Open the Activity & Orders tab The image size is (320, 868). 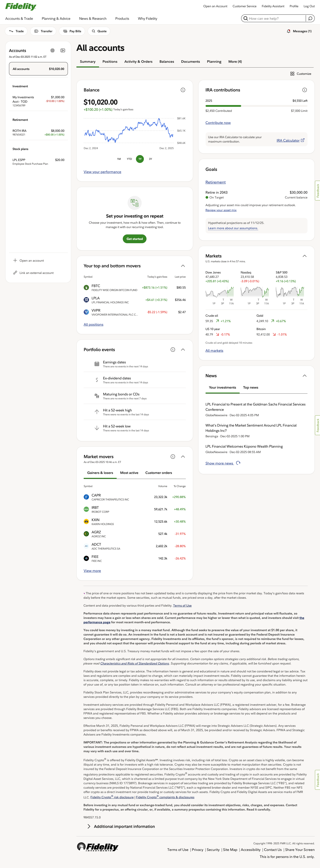138,62
